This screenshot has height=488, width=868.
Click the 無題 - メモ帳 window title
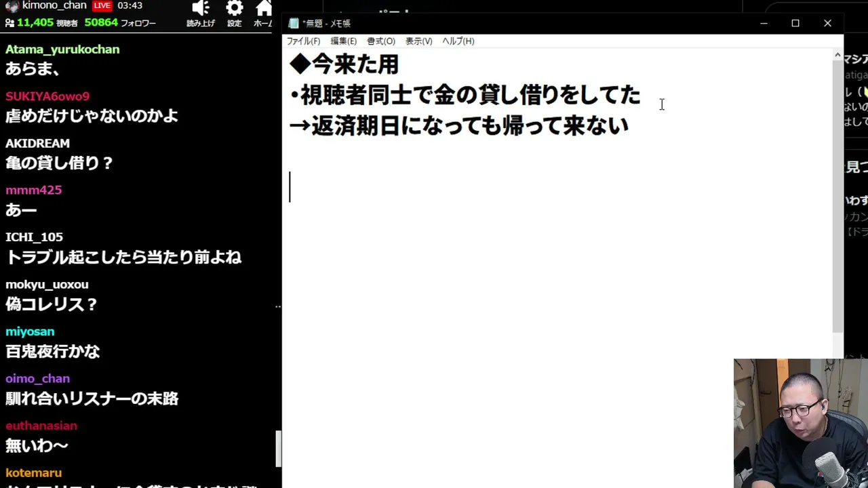point(326,23)
